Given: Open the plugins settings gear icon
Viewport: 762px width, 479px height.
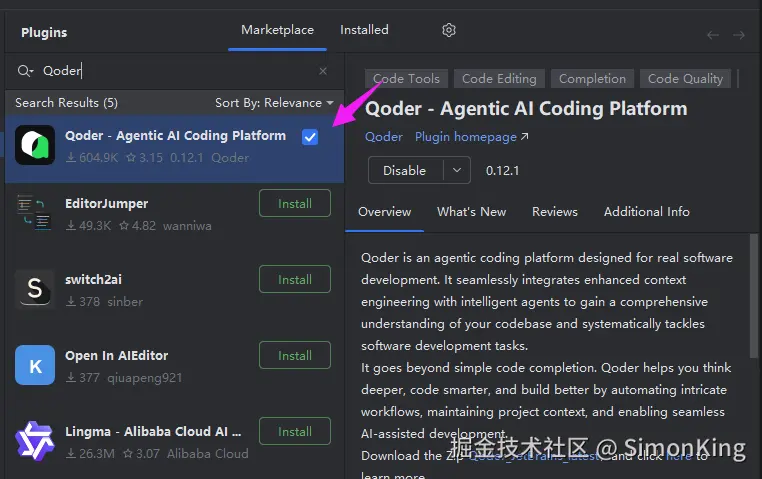Looking at the screenshot, I should click(x=449, y=30).
